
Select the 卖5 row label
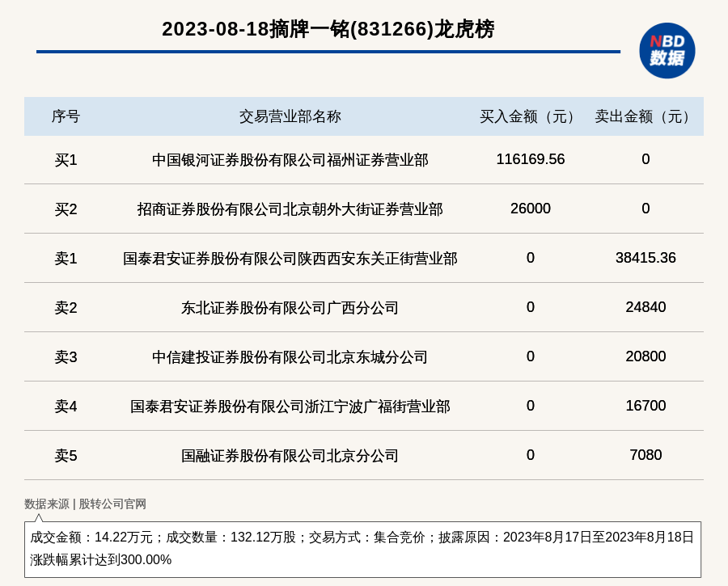66,456
